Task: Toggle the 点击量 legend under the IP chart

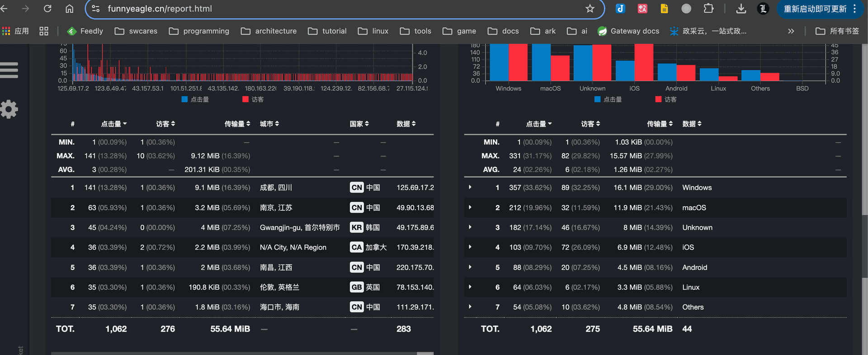Action: point(195,99)
